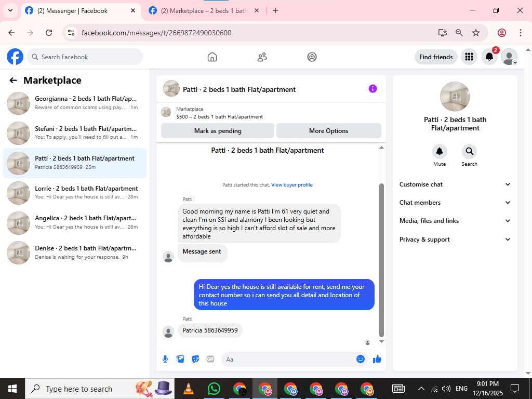
Task: Open notifications bell with 2 badge
Action: [x=489, y=57]
